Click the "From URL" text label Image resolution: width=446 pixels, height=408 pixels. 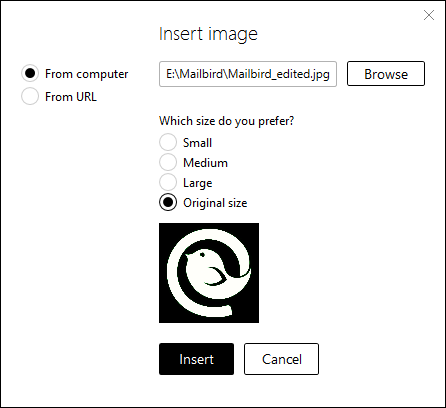(x=71, y=97)
